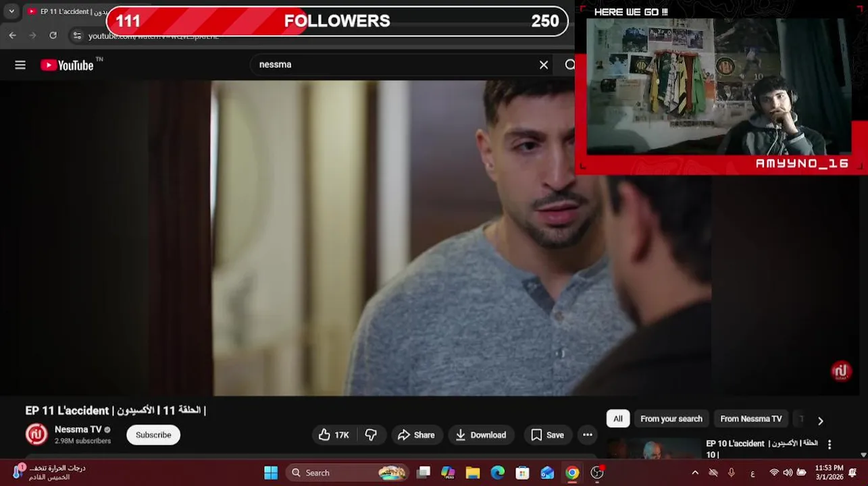Open the 'EP 10 L'accident' video title
This screenshot has height=486, width=868.
tap(762, 449)
